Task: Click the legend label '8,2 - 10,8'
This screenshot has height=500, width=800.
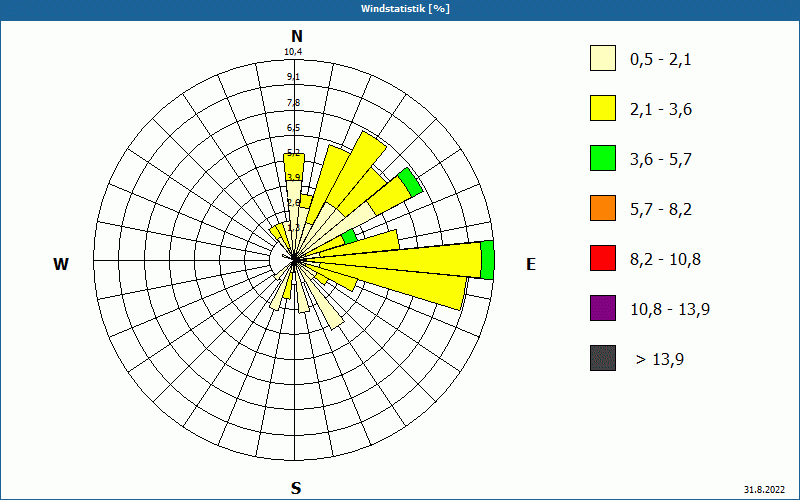Action: [665, 260]
